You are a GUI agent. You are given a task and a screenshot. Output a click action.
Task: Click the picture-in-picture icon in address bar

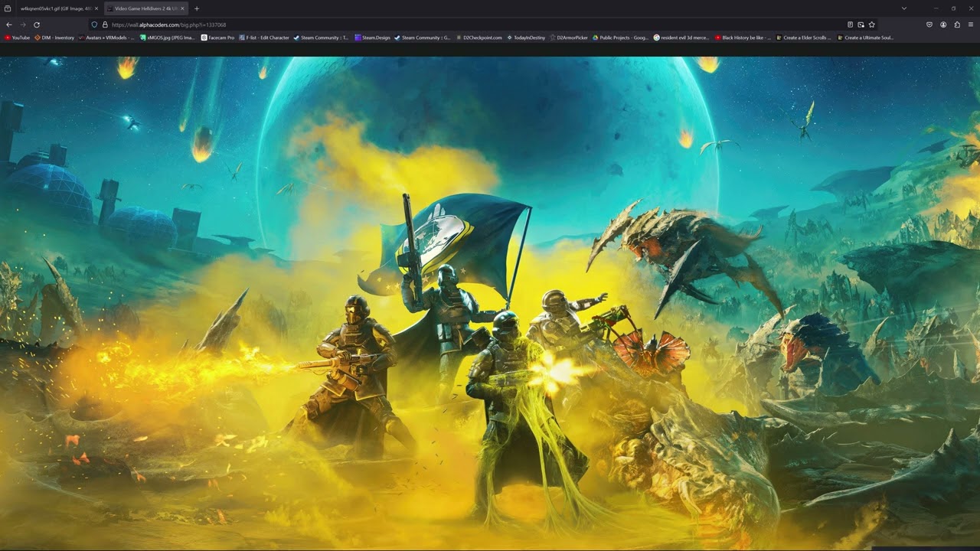[861, 24]
